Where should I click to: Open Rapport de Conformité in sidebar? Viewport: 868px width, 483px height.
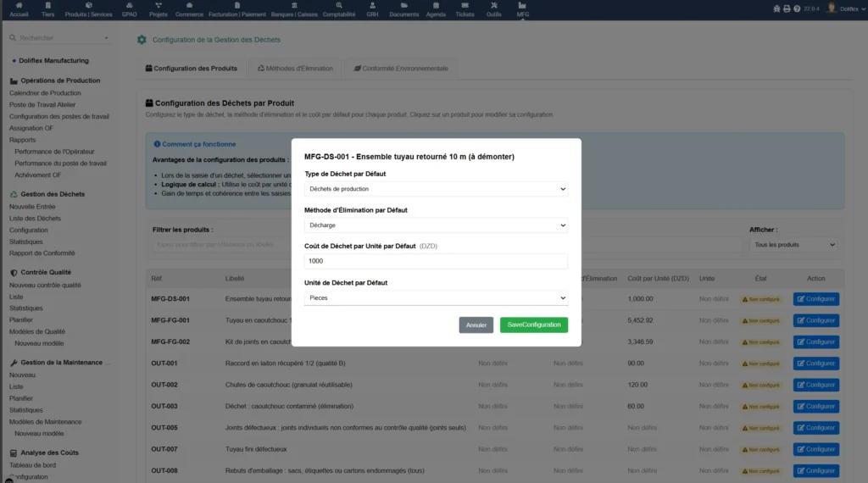(x=42, y=253)
